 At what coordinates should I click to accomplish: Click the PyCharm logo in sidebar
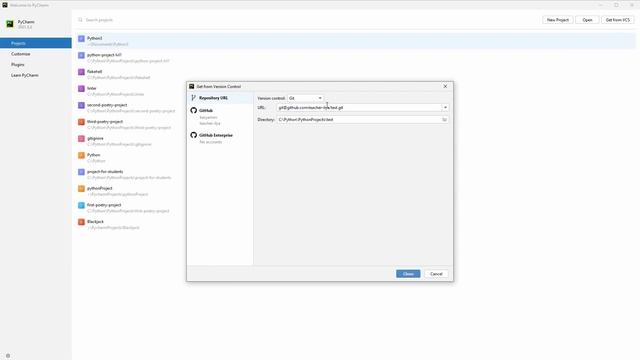pyautogui.click(x=10, y=24)
